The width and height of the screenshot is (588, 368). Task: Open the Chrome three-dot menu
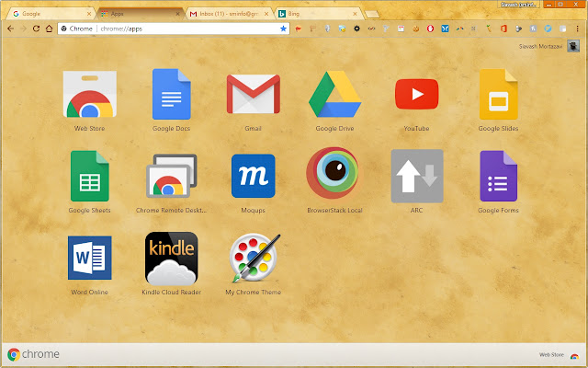point(578,29)
